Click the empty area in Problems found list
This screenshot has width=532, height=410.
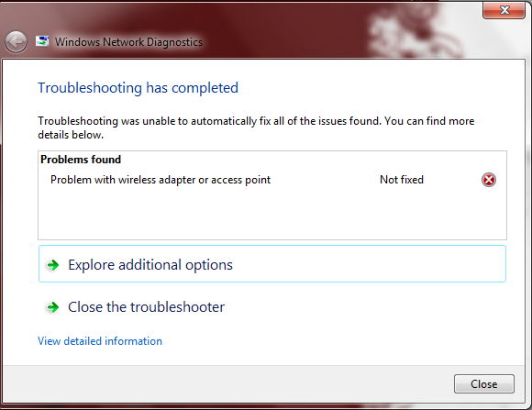click(x=272, y=214)
